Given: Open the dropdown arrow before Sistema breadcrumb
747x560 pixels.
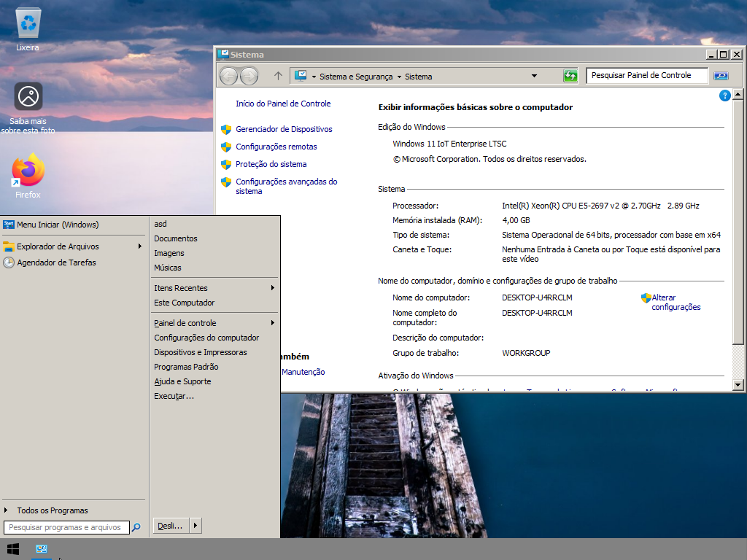Looking at the screenshot, I should [399, 77].
